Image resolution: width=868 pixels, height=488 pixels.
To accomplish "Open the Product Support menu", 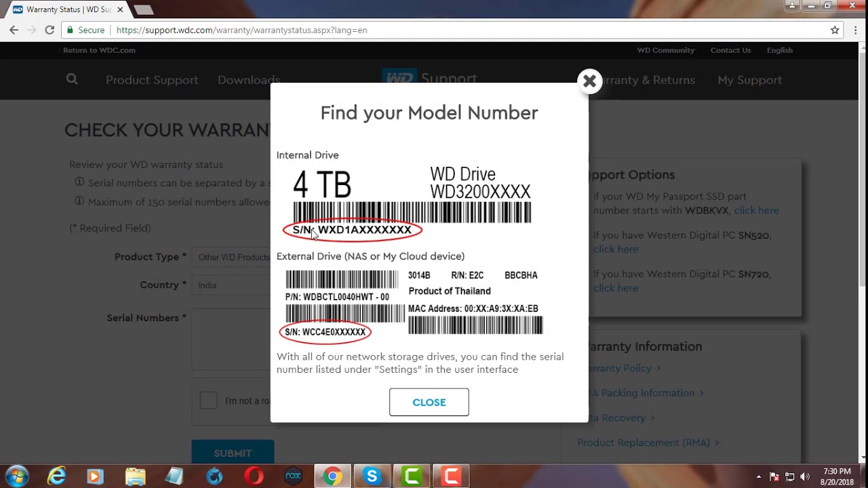I will 152,80.
